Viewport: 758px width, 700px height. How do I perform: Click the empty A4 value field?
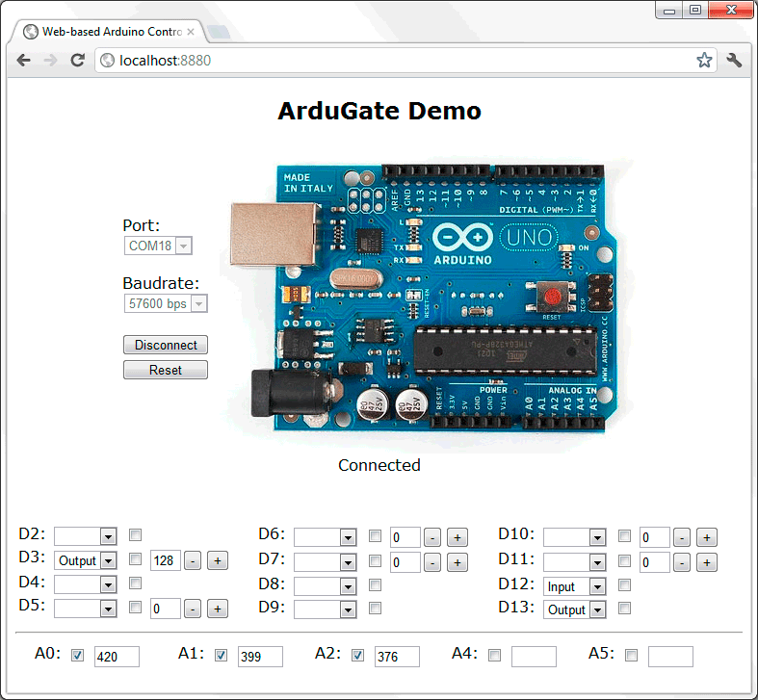[x=534, y=657]
